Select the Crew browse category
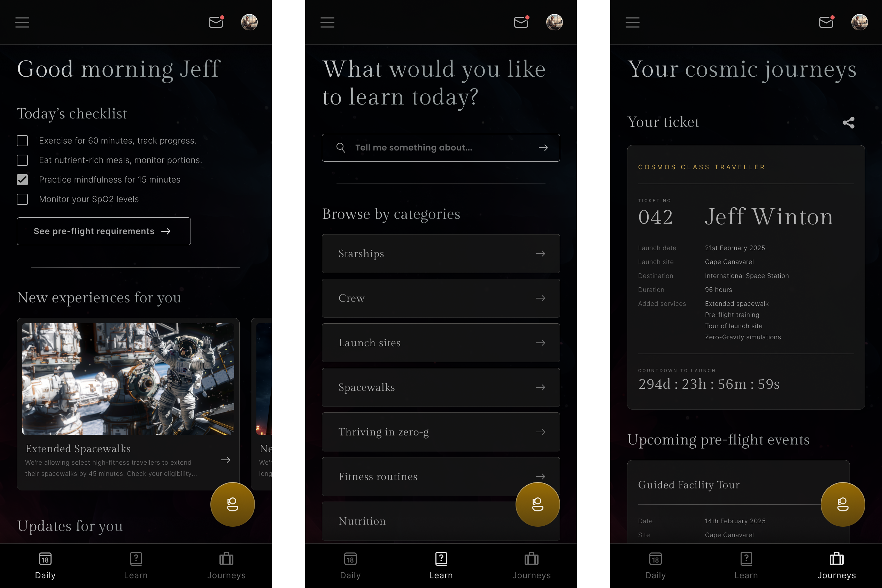This screenshot has height=588, width=882. tap(441, 298)
